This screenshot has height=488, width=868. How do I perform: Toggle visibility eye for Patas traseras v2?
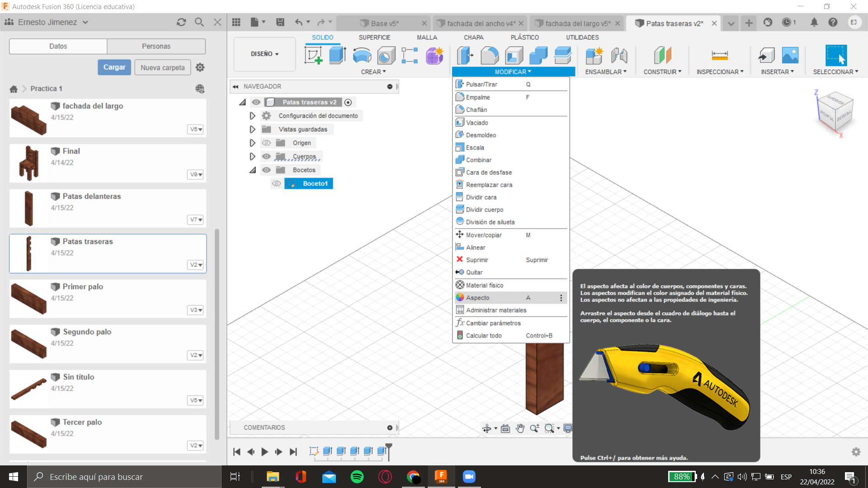pyautogui.click(x=256, y=102)
